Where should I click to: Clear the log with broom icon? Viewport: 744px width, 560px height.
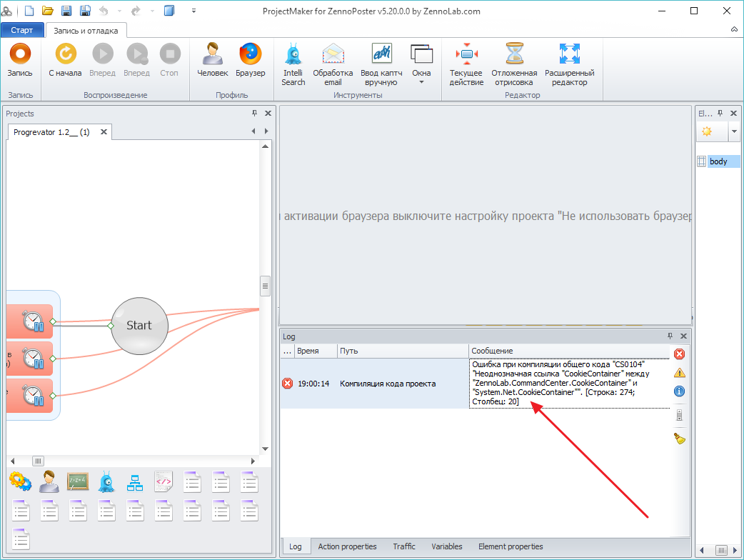tap(679, 438)
